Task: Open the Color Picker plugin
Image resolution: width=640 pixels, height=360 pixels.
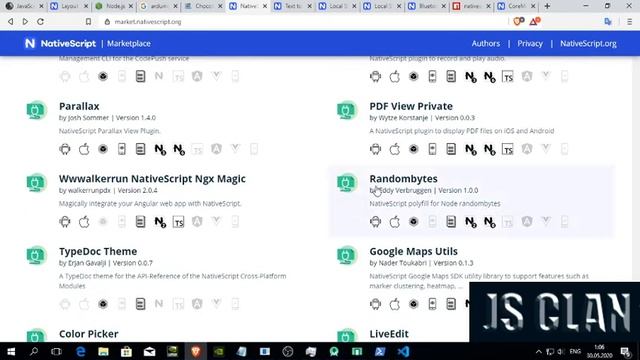Action: coord(89,334)
